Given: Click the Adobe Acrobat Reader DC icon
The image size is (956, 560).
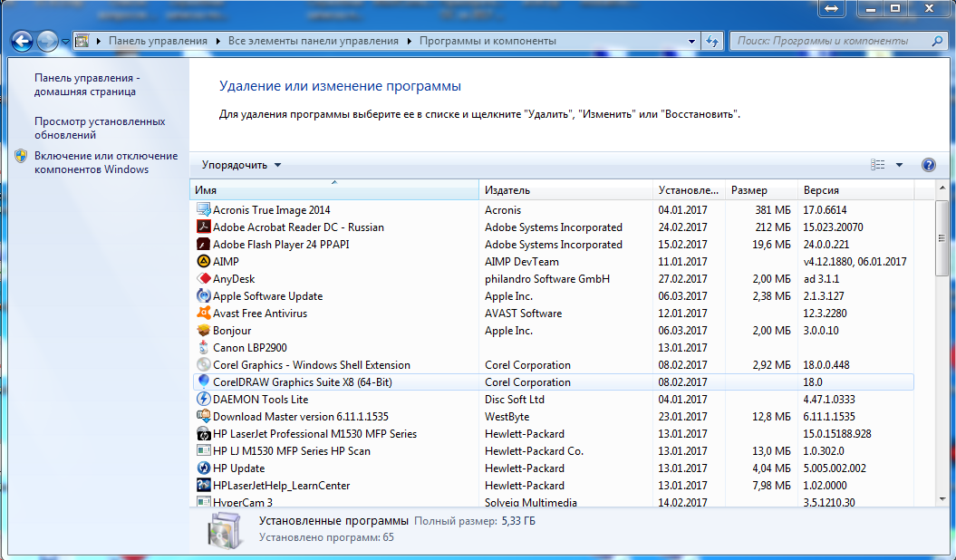Looking at the screenshot, I should [x=204, y=227].
